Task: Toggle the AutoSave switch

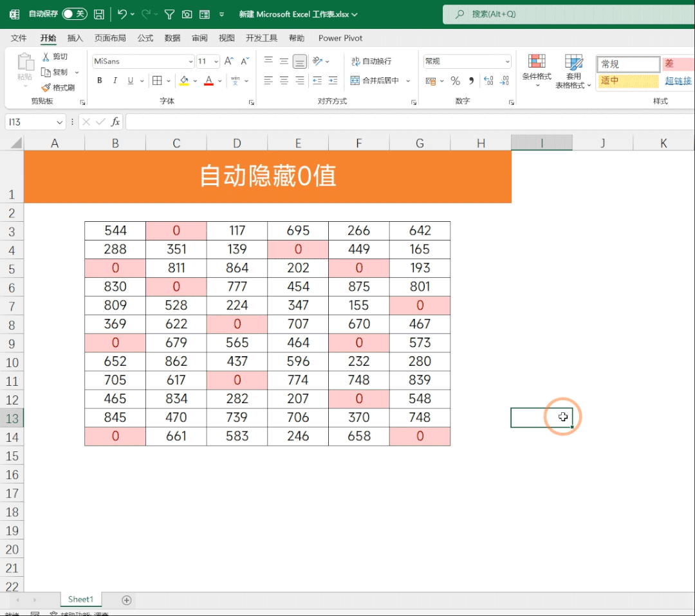Action: click(x=75, y=14)
